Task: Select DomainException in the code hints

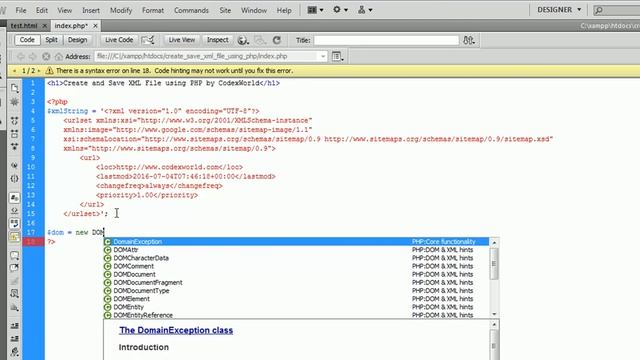Action: (x=296, y=242)
